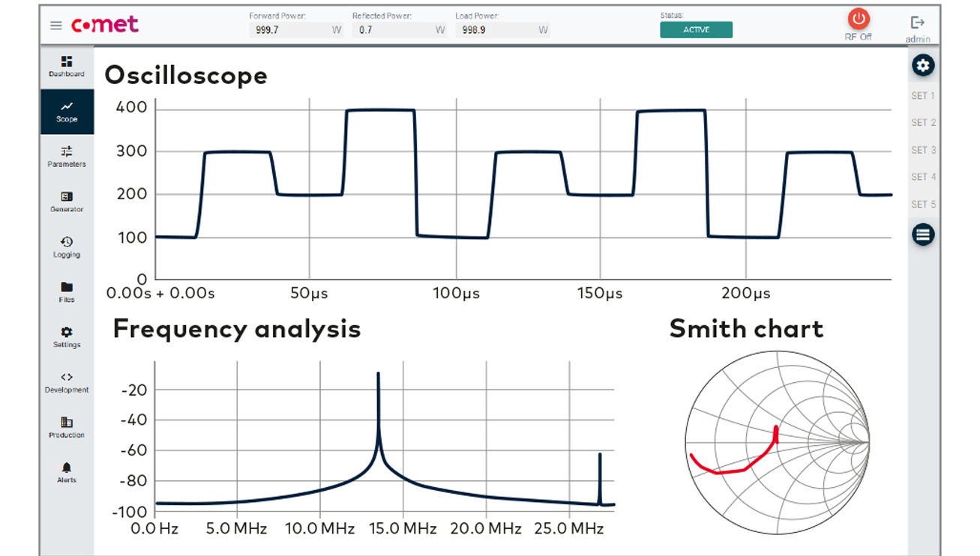Open Dashboard from the sidebar
This screenshot has height=556, width=980.
[x=67, y=67]
